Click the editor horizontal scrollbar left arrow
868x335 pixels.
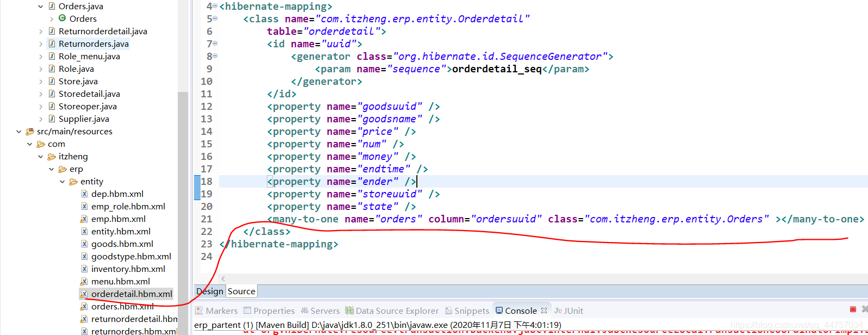(x=223, y=278)
